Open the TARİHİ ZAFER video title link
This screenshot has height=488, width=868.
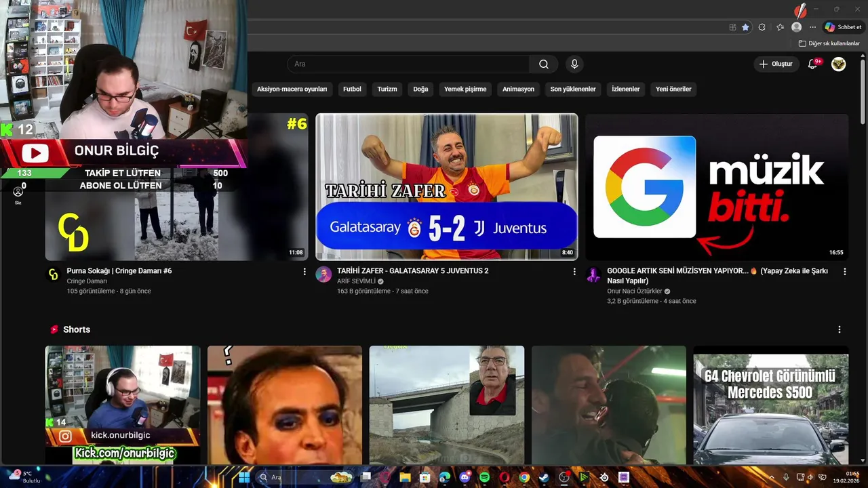pos(412,270)
